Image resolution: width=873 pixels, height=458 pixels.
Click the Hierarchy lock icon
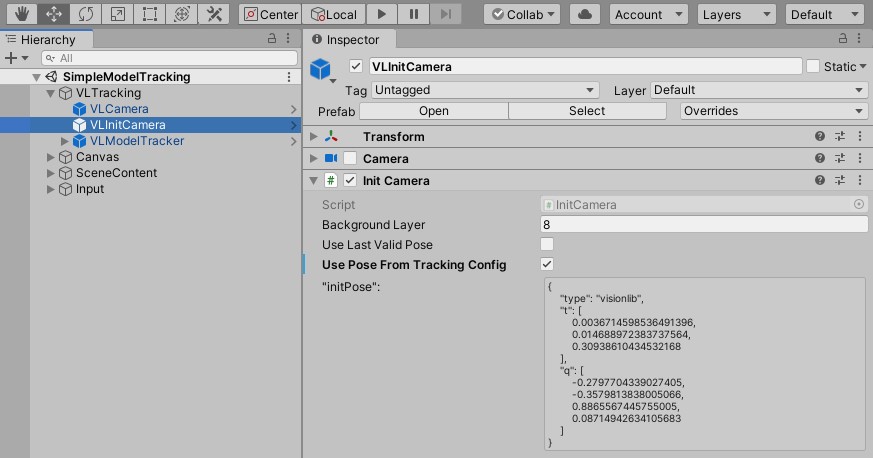pos(272,39)
